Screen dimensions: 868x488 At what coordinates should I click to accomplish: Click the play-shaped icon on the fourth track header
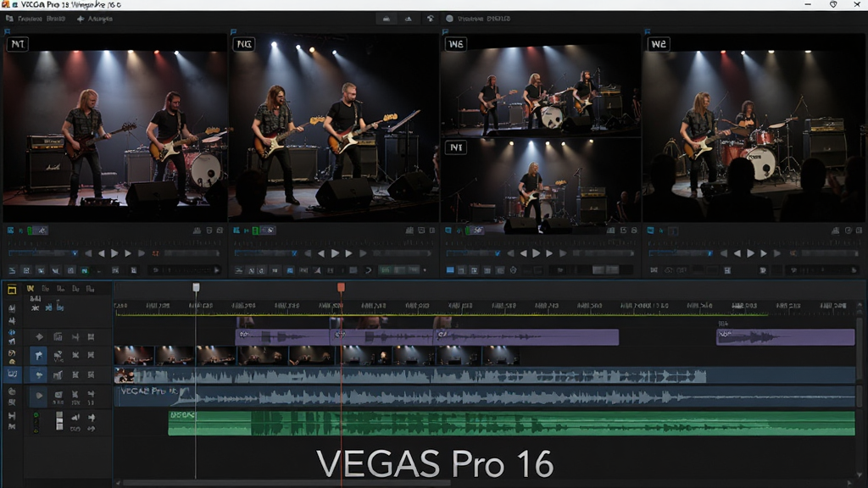(39, 395)
